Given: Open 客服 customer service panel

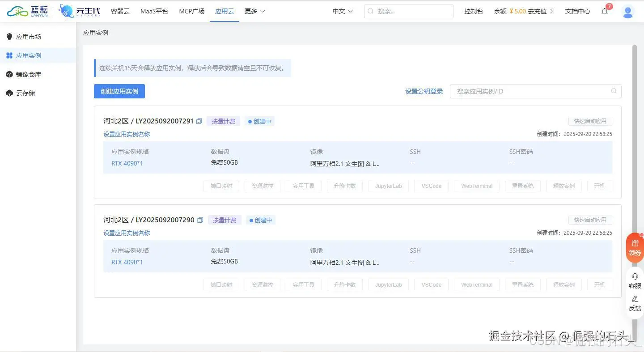Looking at the screenshot, I should 634,280.
